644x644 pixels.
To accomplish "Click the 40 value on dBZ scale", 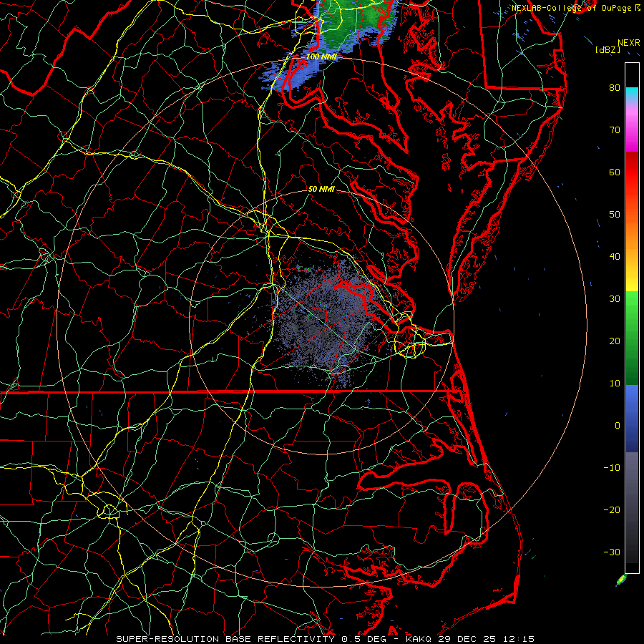I will point(615,257).
